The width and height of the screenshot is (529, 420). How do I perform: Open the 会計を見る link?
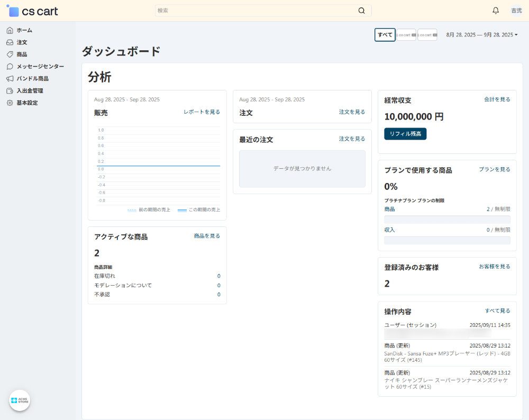[497, 99]
